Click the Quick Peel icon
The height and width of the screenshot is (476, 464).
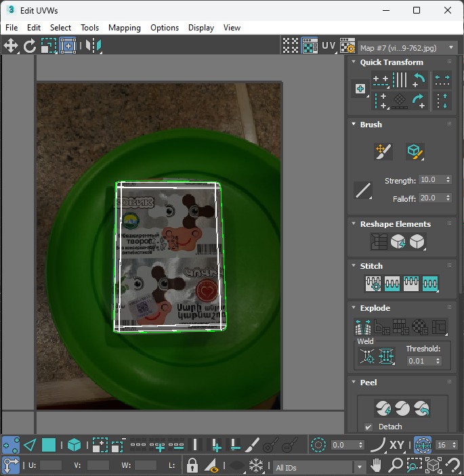383,408
